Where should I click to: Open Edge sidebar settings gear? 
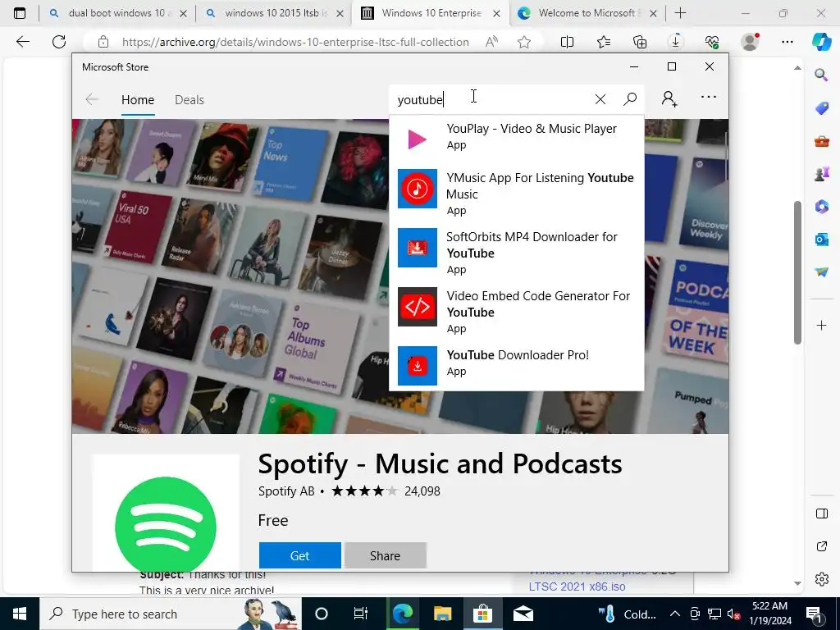[821, 578]
